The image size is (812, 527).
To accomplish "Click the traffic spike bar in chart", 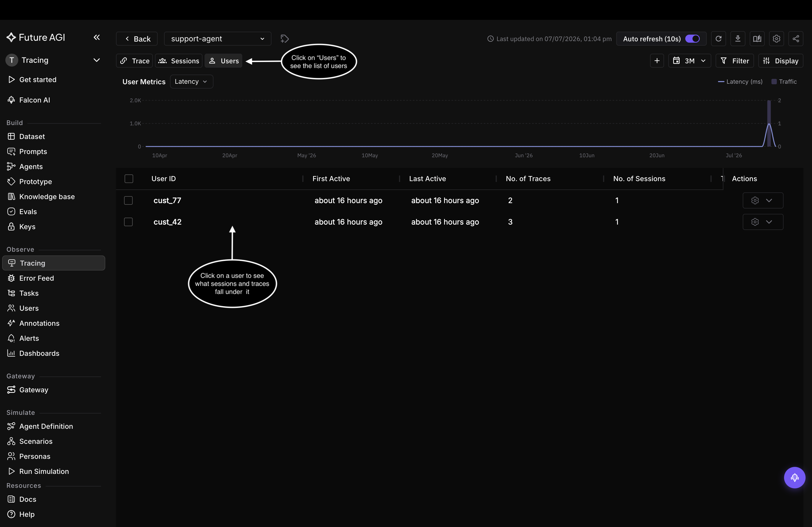I will click(769, 123).
